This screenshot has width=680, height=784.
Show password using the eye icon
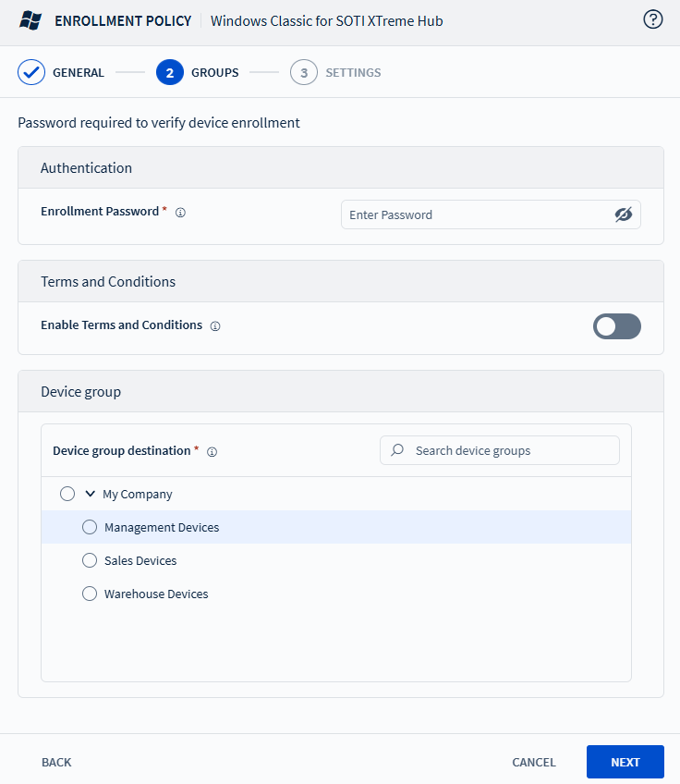[624, 214]
